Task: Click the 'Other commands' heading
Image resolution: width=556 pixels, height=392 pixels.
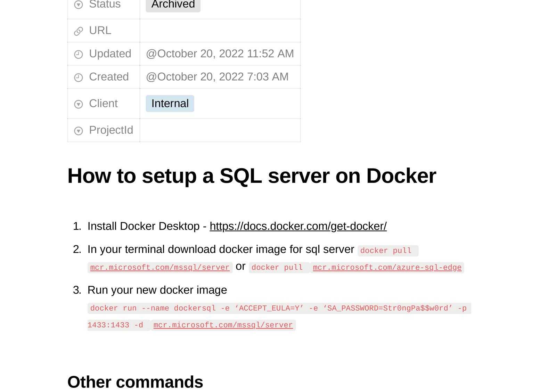Action: coord(135,382)
